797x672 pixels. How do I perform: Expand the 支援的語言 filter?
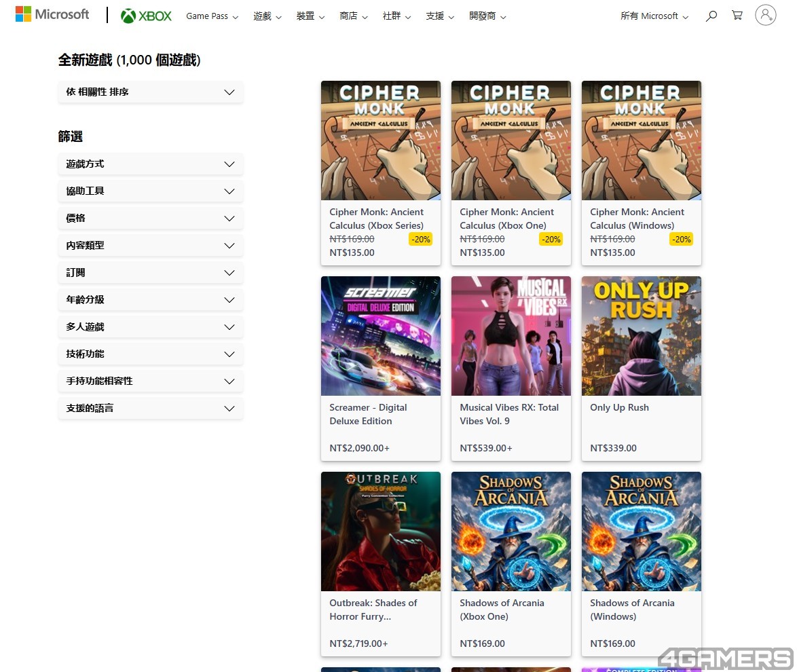(x=150, y=409)
